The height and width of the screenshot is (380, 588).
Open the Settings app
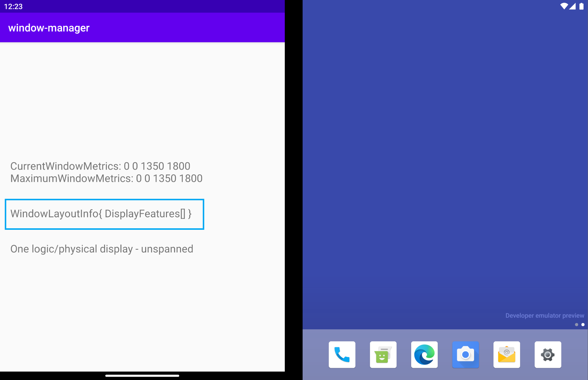click(548, 355)
